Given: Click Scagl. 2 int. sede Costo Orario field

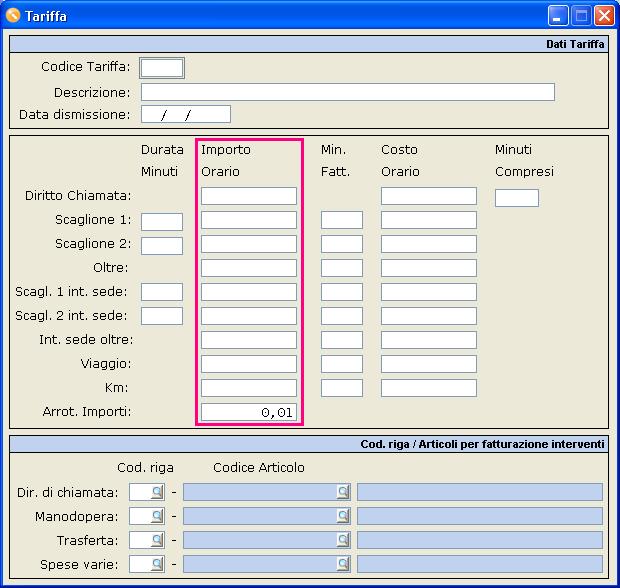Looking at the screenshot, I should tap(429, 316).
